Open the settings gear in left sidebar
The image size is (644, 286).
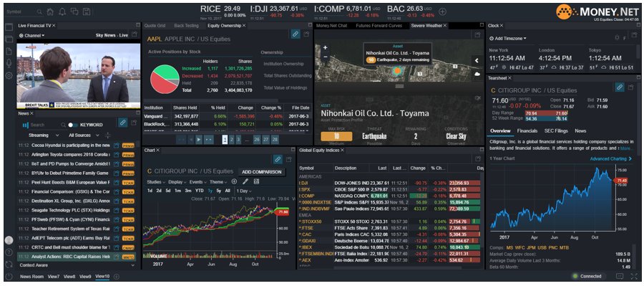(x=9, y=76)
